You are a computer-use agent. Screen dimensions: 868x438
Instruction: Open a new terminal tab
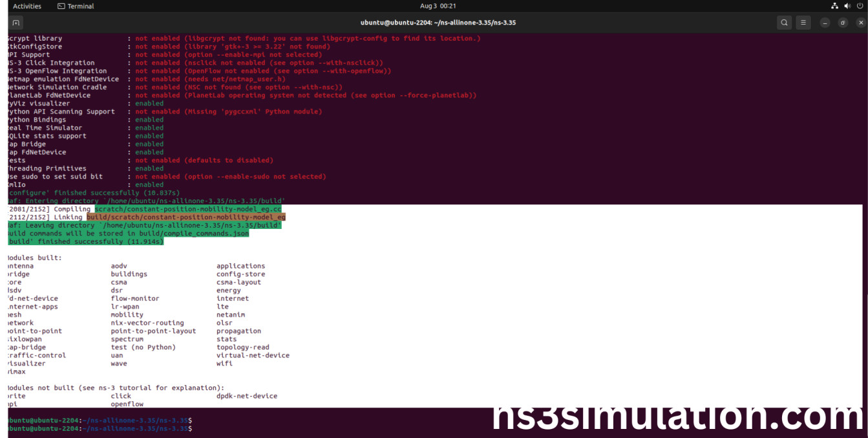tap(16, 23)
